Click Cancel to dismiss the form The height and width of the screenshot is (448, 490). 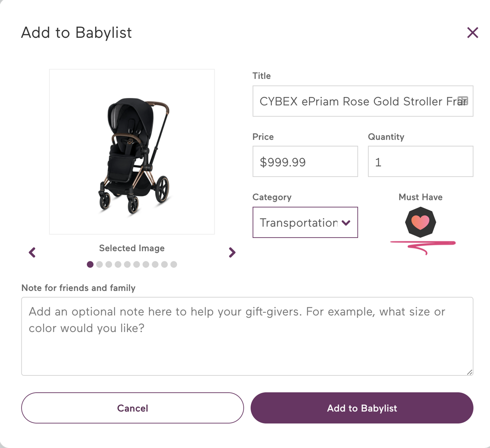[132, 408]
